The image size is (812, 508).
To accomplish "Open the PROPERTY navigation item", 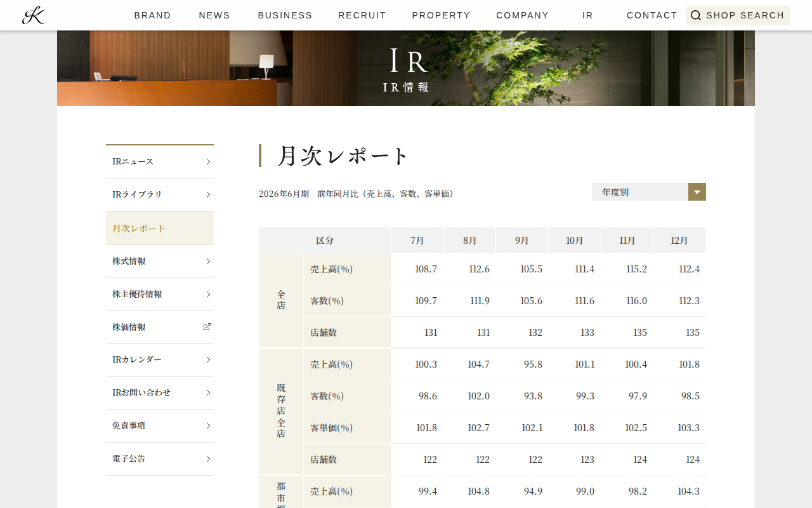I will point(442,15).
